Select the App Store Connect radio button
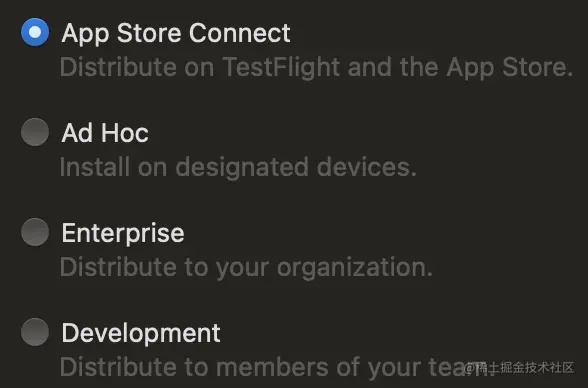 [35, 32]
